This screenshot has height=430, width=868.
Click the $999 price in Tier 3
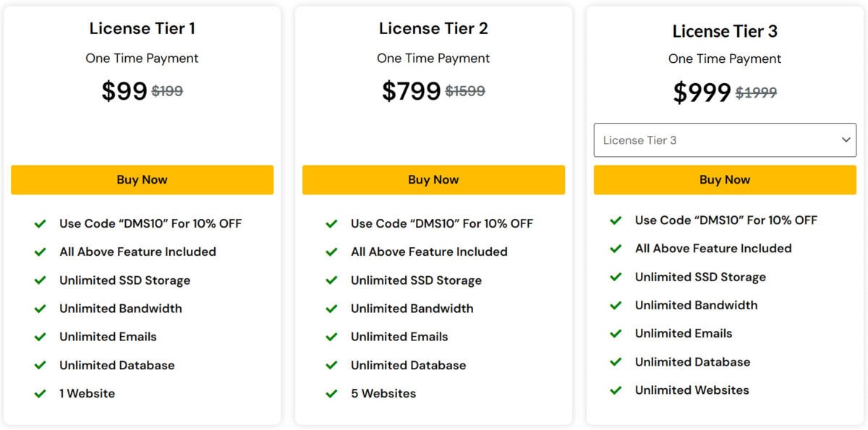coord(700,92)
